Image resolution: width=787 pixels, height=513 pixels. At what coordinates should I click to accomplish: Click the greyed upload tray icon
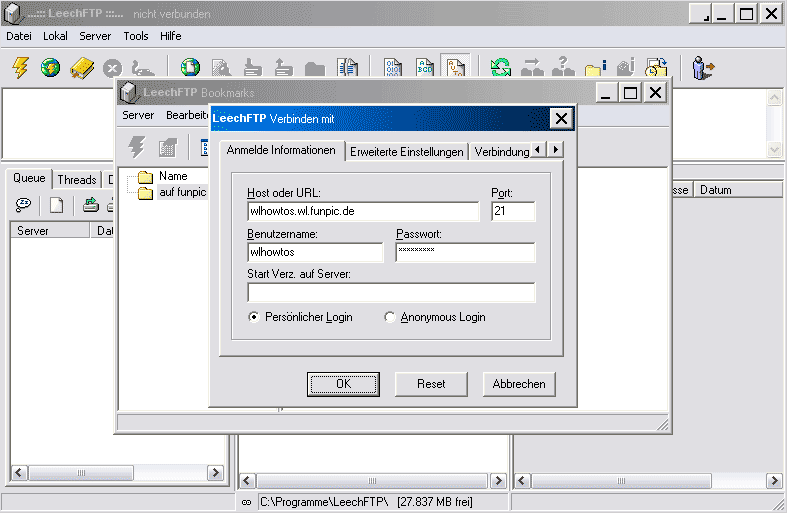[284, 68]
